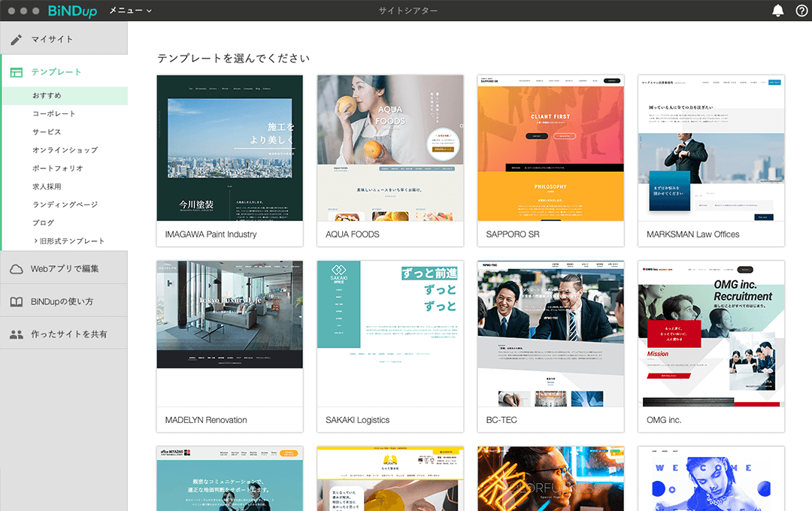Select the ランディングページ category
Screen dimensions: 812x511
tap(65, 204)
